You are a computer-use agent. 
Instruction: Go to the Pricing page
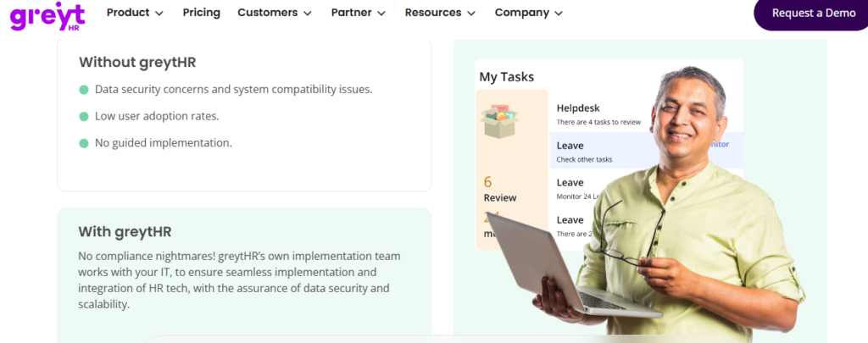tap(202, 13)
